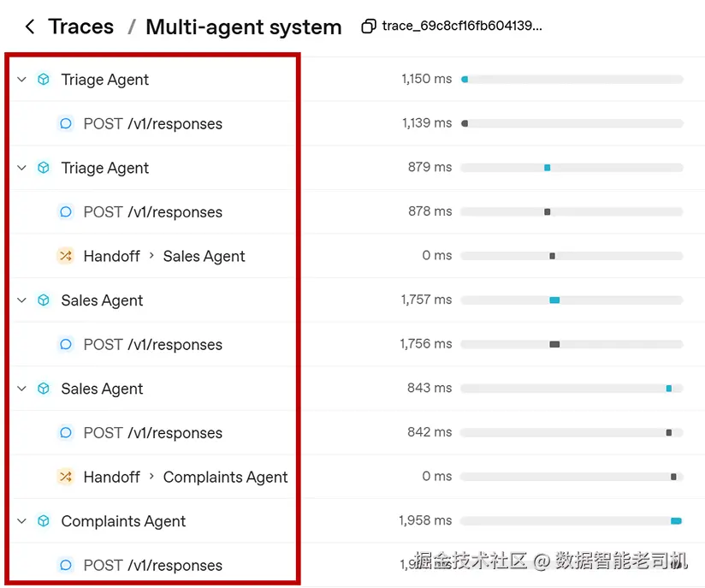This screenshot has height=588, width=705.
Task: Collapse the Complaints Agent span
Action: 21,521
